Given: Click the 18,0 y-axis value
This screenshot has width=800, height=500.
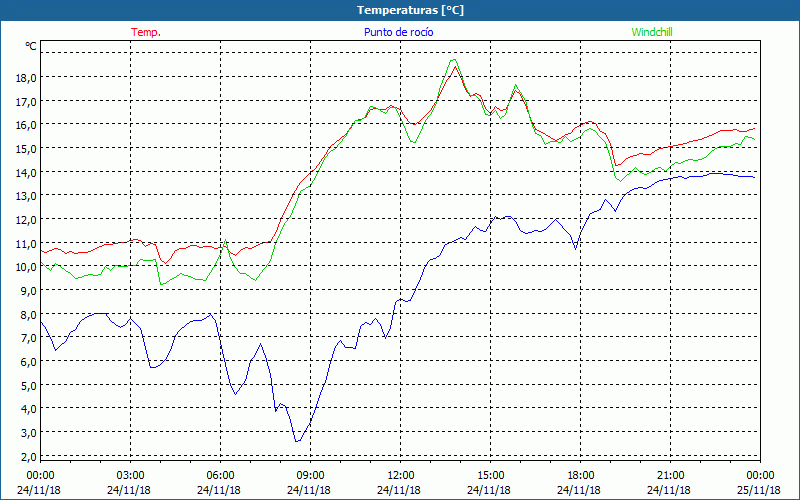Looking at the screenshot, I should [x=27, y=78].
